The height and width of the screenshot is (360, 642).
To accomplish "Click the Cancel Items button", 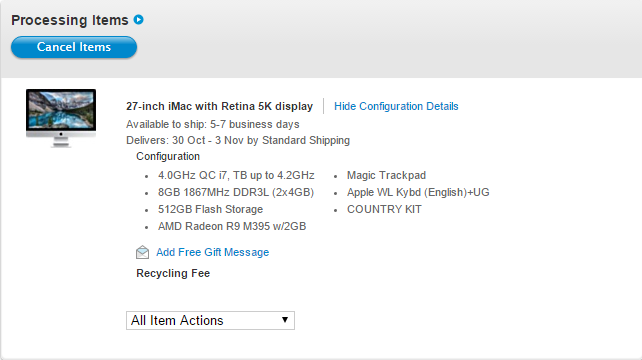I will (74, 47).
